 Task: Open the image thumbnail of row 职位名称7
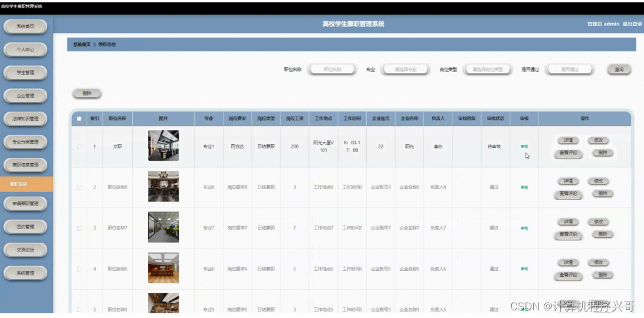pos(163,227)
